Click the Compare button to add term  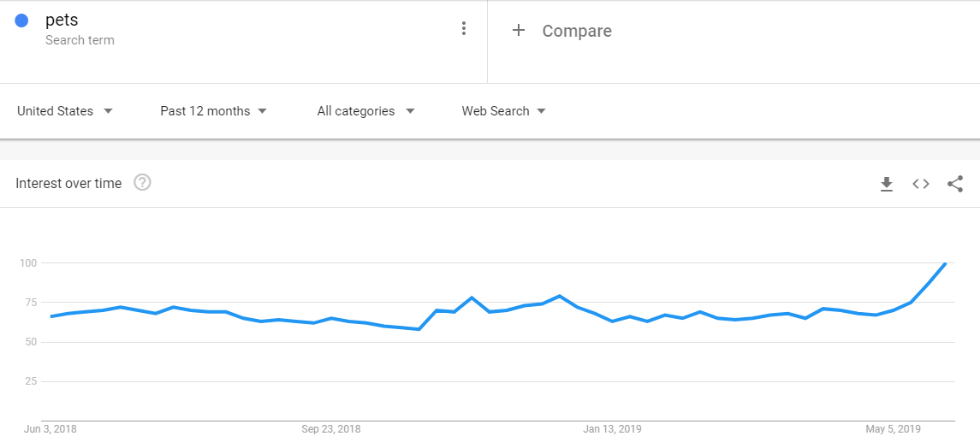click(577, 32)
